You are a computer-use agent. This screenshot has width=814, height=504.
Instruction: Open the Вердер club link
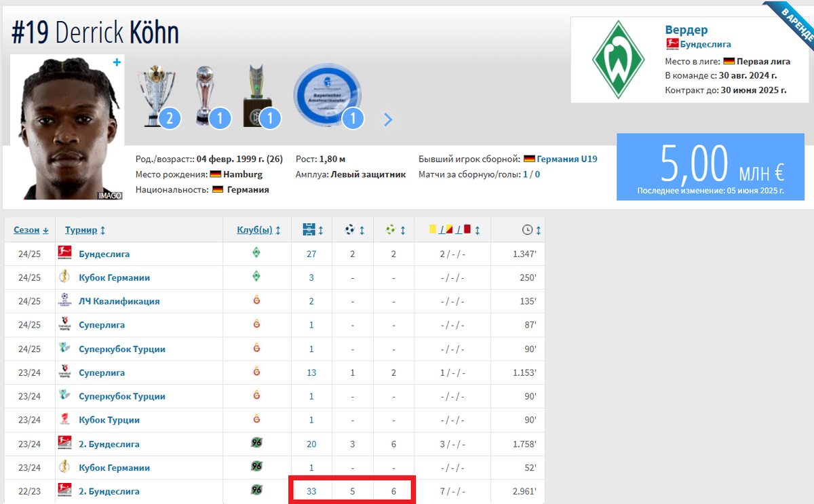coord(686,30)
